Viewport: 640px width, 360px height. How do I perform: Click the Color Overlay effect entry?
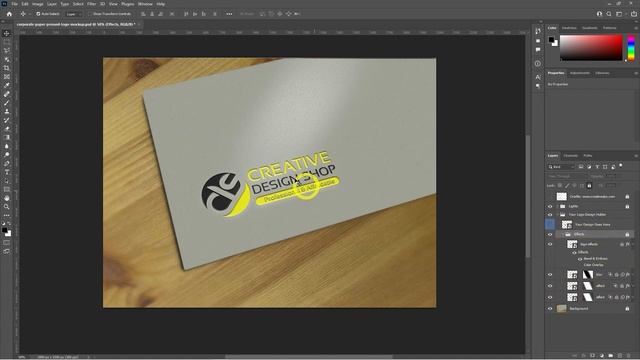tap(593, 265)
